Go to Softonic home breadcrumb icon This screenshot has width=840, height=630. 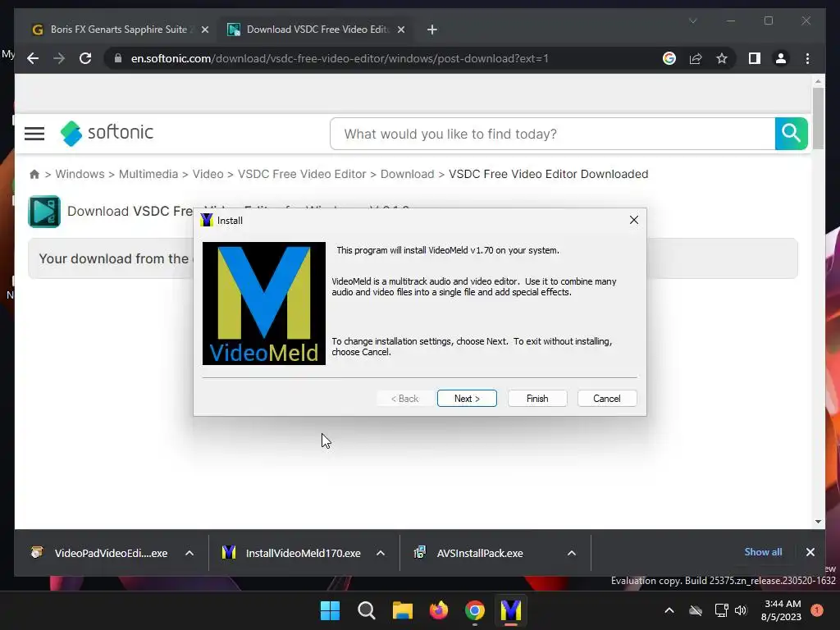[x=34, y=174]
